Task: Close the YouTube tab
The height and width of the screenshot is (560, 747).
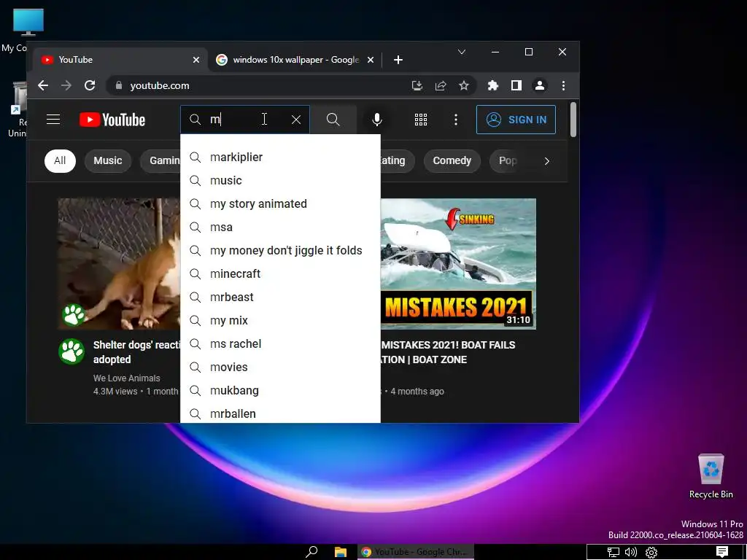Action: click(196, 60)
